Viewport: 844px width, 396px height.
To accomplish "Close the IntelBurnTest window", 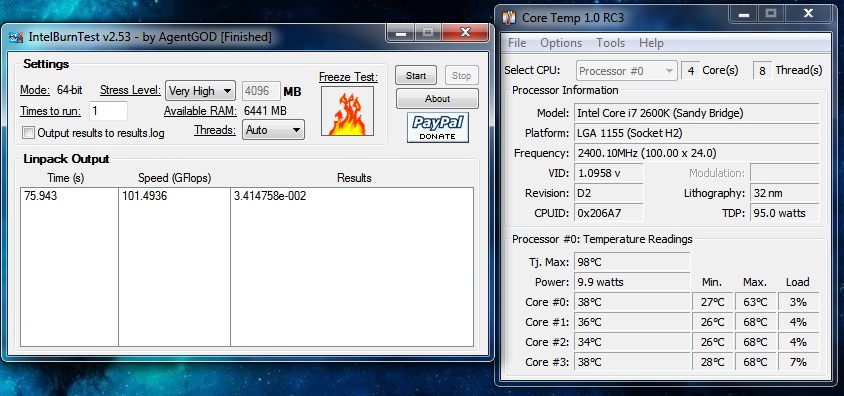I will click(x=465, y=33).
